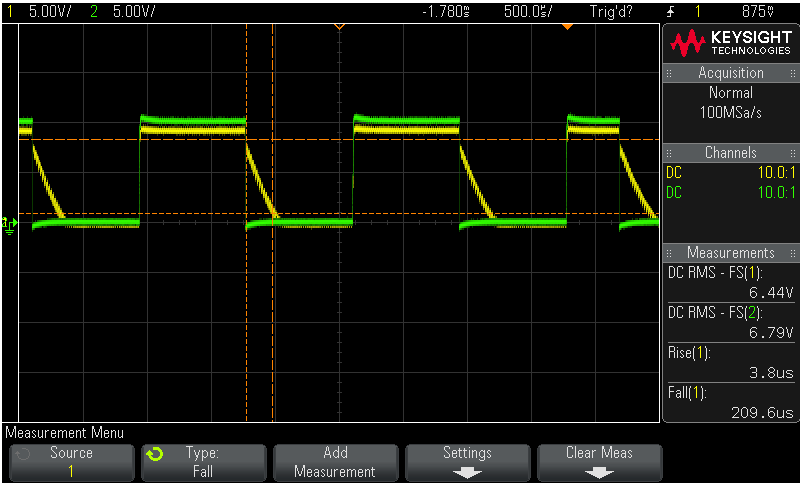This screenshot has width=800, height=503.
Task: Click the Trig'd? status indicator
Action: coord(611,12)
